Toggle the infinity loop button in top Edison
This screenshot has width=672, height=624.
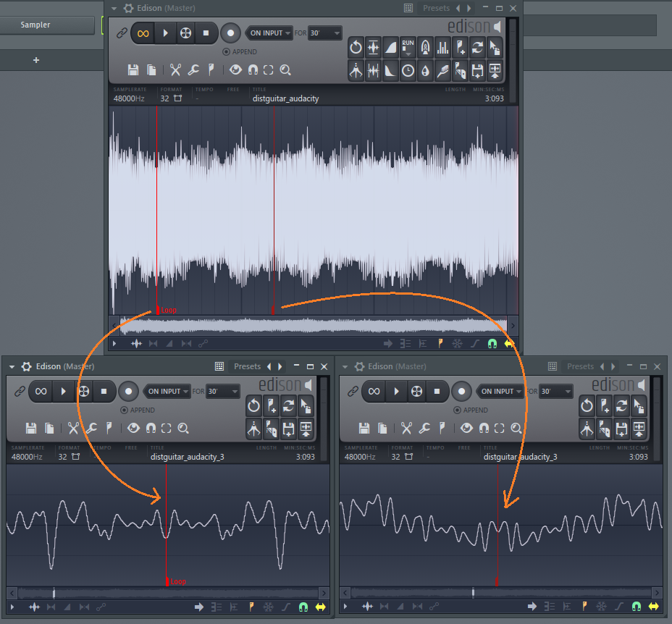coord(143,33)
